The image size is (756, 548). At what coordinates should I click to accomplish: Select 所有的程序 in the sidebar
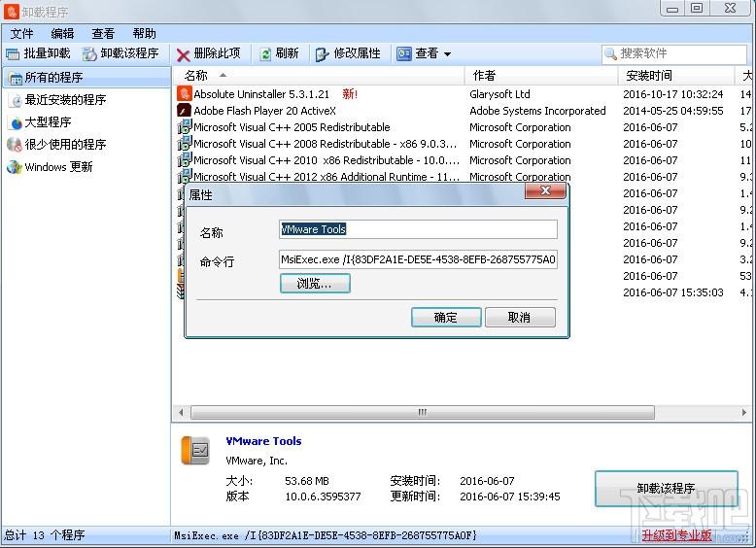[x=86, y=78]
